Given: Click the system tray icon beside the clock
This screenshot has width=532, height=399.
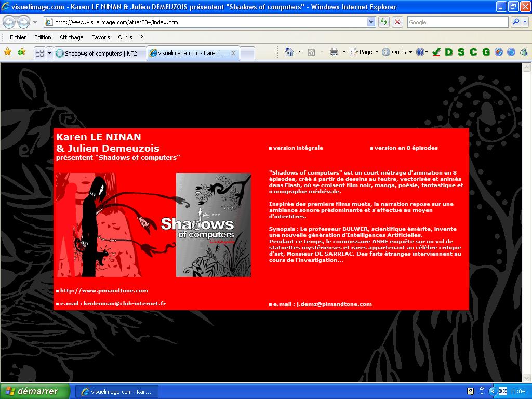Looking at the screenshot, I should pyautogui.click(x=503, y=392).
